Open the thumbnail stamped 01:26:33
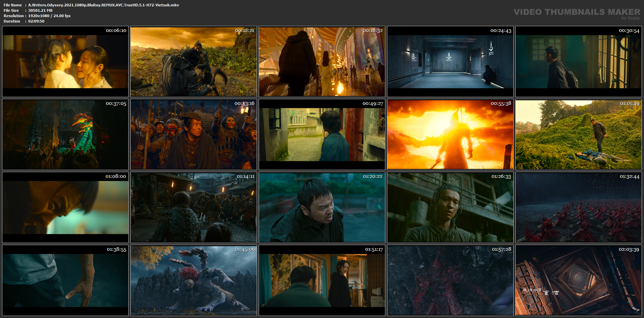The height and width of the screenshot is (318, 644). (x=450, y=207)
